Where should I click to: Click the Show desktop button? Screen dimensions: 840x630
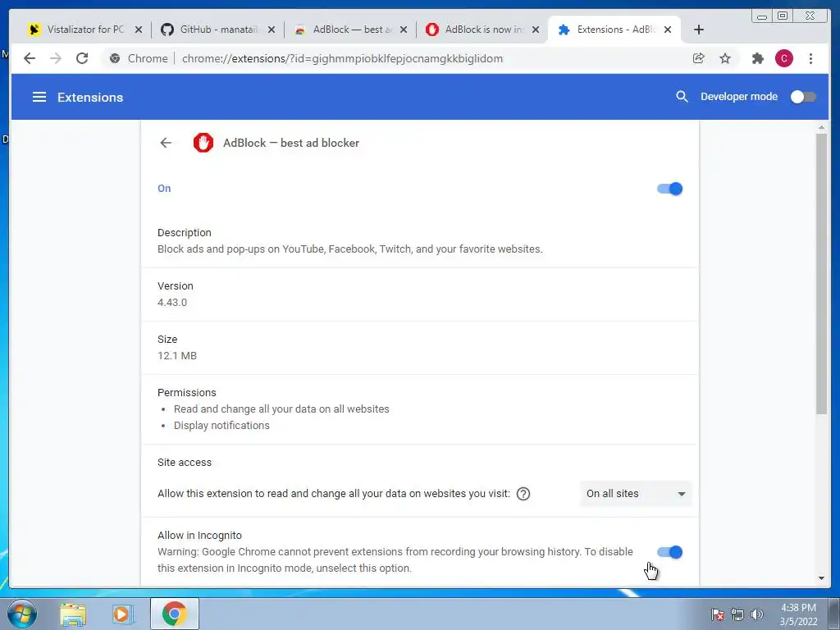[834, 614]
